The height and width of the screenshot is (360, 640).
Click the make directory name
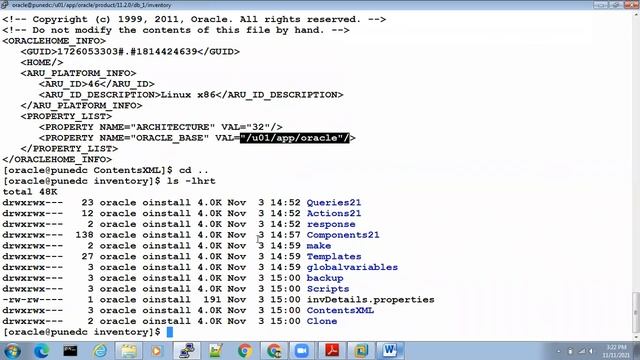pos(319,246)
